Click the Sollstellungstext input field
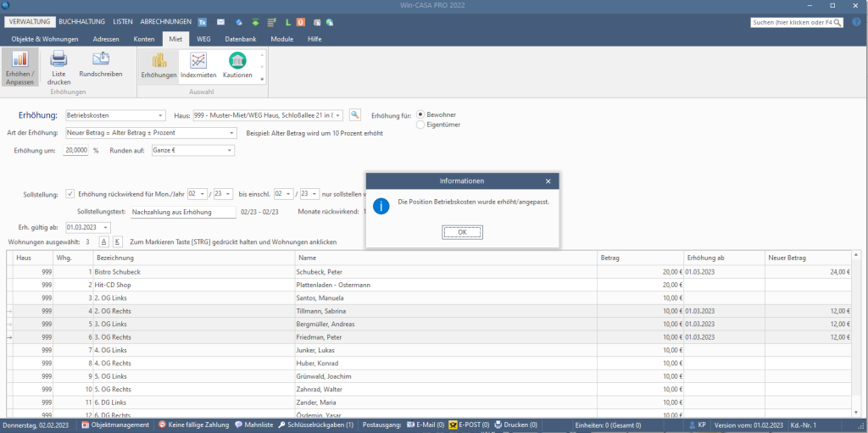Image resolution: width=868 pixels, height=433 pixels. coord(183,212)
